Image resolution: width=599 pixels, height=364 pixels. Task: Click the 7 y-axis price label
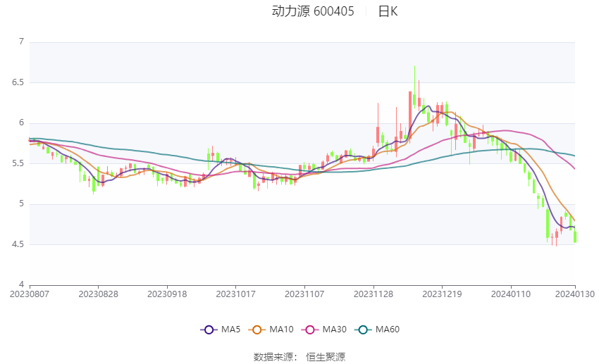[x=21, y=42]
